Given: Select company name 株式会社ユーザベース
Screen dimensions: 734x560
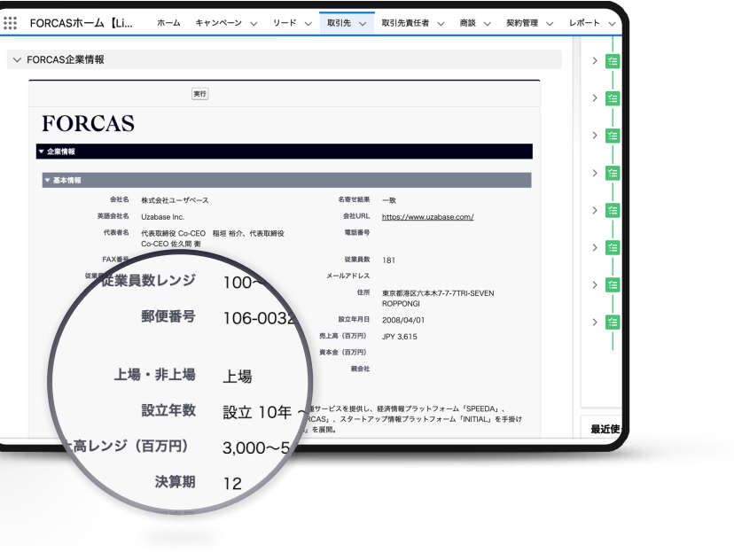Looking at the screenshot, I should pos(175,200).
